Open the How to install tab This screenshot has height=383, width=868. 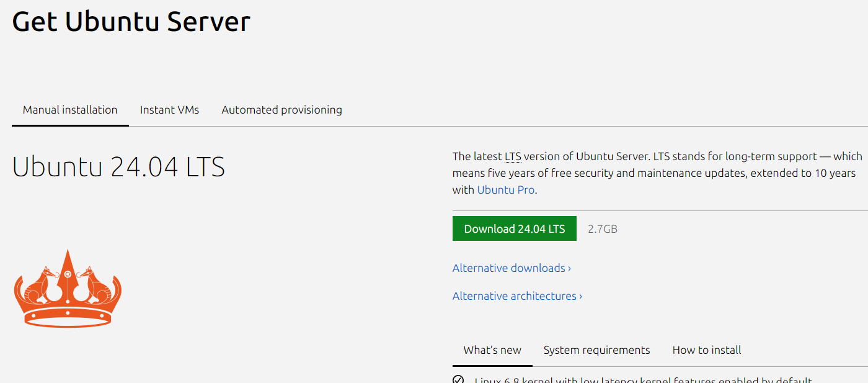tap(707, 350)
